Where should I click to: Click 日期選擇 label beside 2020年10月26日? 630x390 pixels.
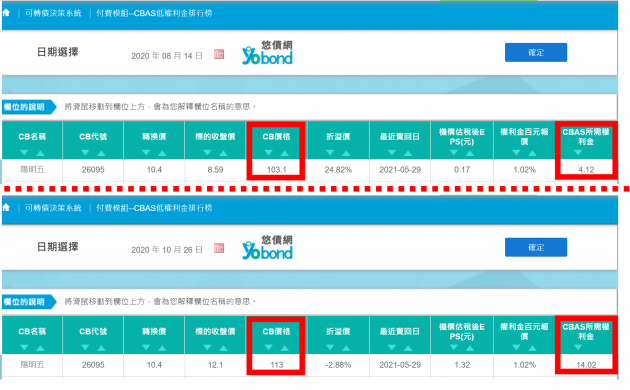(x=57, y=247)
